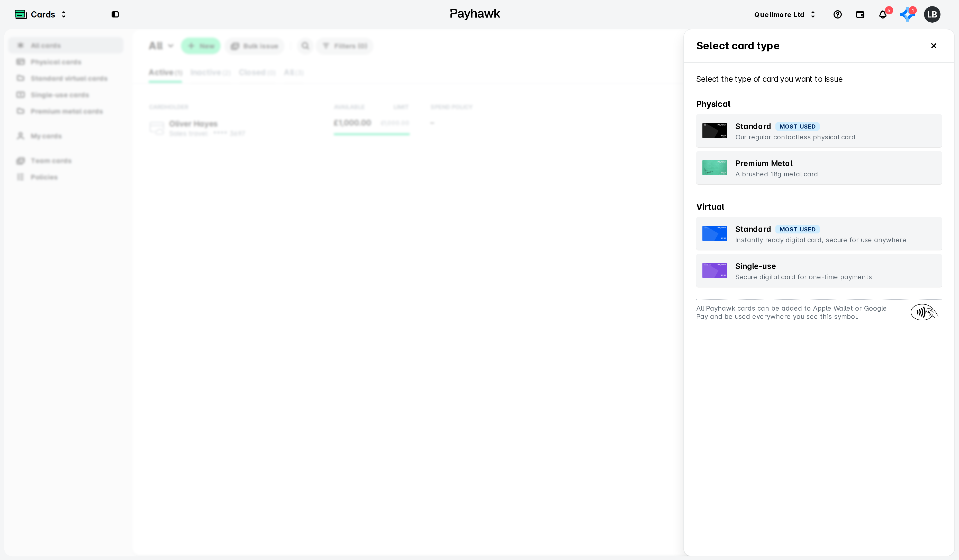Screen dimensions: 959x560
Task: Click the Bulk issue button
Action: pyautogui.click(x=255, y=46)
